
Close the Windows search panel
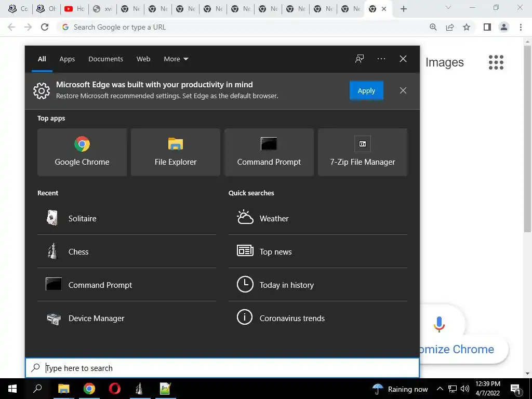403,59
